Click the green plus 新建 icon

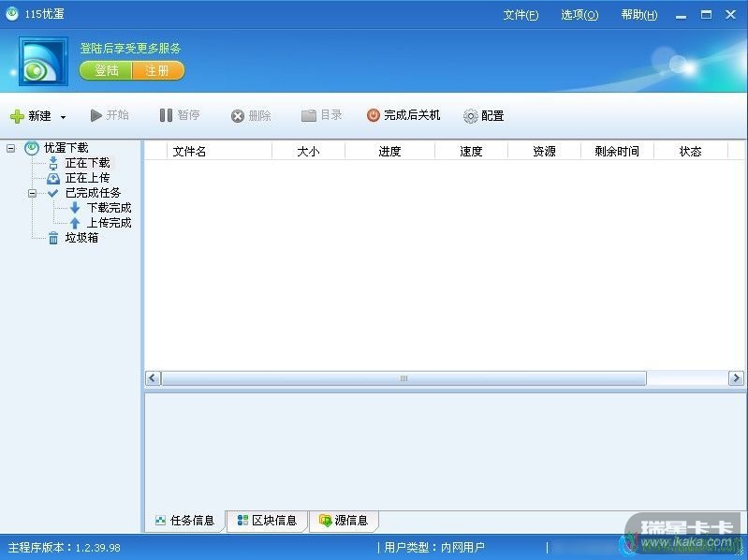[17, 116]
